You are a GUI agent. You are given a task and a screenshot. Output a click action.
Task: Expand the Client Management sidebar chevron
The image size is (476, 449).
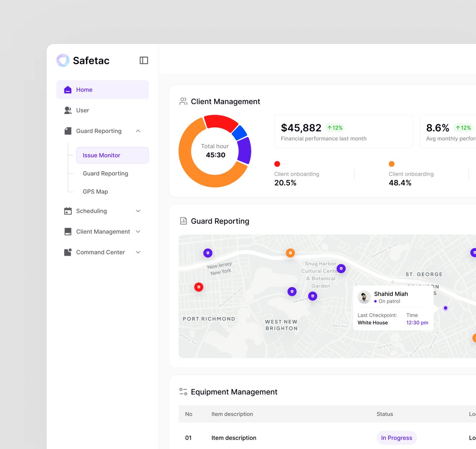pyautogui.click(x=138, y=231)
